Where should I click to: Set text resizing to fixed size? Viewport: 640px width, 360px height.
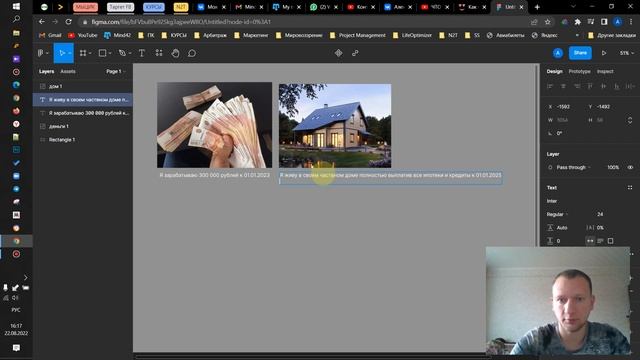[x=611, y=241]
